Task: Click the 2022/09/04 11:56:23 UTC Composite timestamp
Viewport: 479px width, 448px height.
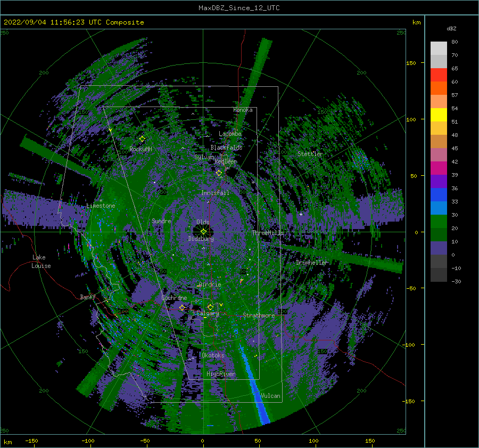Action: coord(73,22)
